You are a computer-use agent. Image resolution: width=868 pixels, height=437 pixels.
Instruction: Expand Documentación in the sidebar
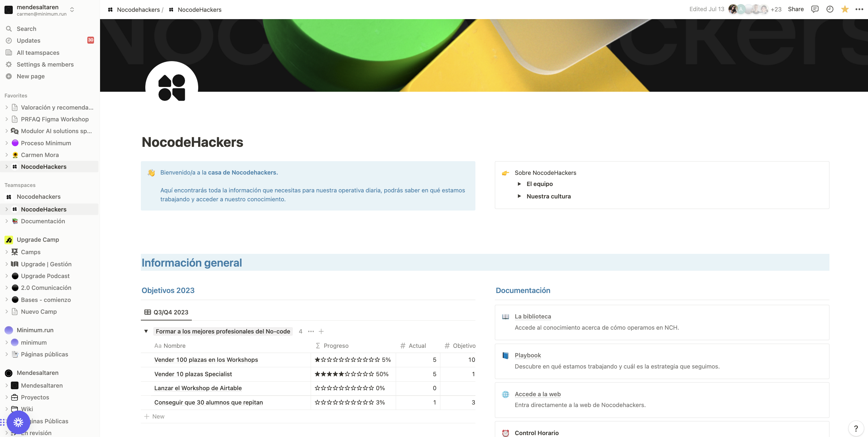[7, 221]
